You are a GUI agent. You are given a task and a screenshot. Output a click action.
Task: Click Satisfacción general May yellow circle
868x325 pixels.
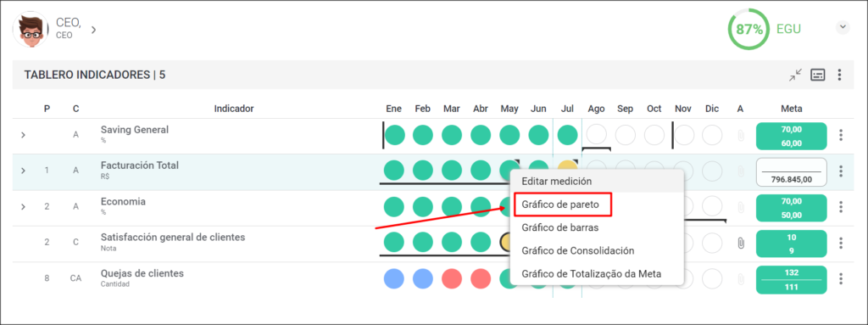click(x=504, y=243)
